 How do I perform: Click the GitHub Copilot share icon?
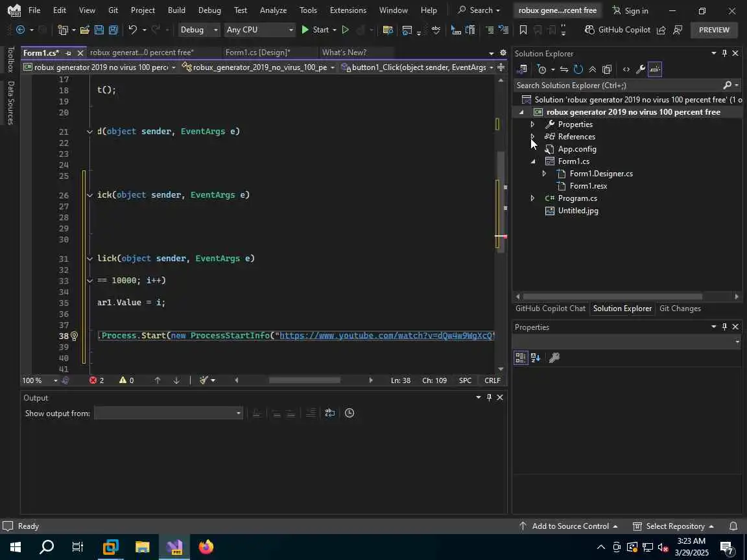point(661,30)
